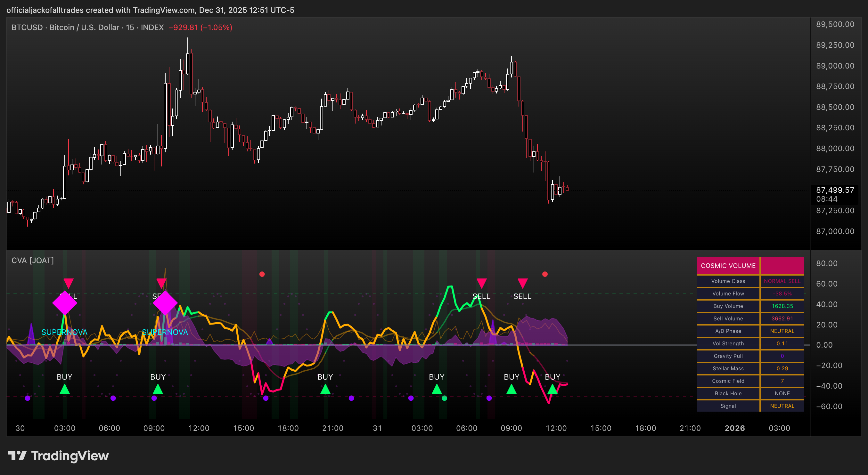Click the 88,250.00 price axis label
Screen dimensions: 868x475
(x=835, y=128)
